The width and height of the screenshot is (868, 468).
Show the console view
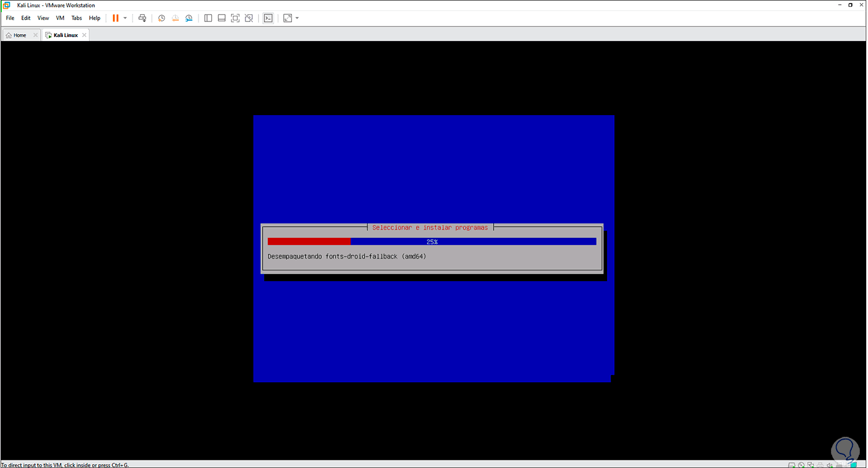pos(268,18)
